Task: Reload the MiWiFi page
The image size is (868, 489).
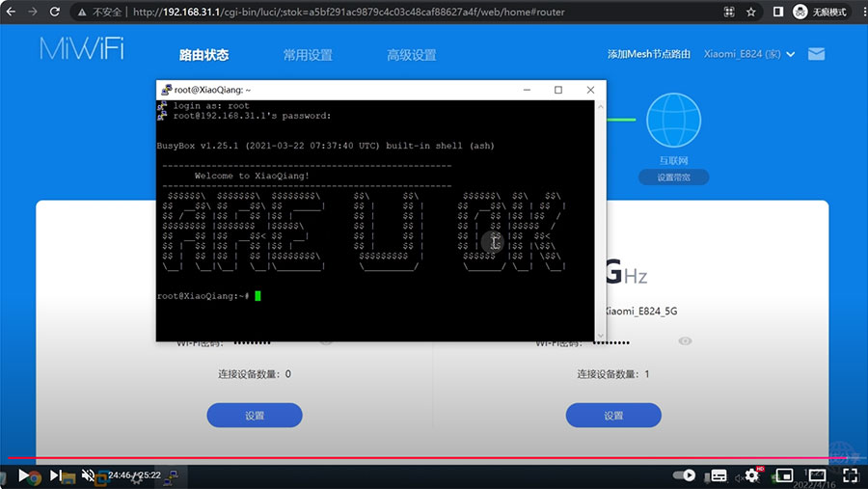Action: [54, 12]
